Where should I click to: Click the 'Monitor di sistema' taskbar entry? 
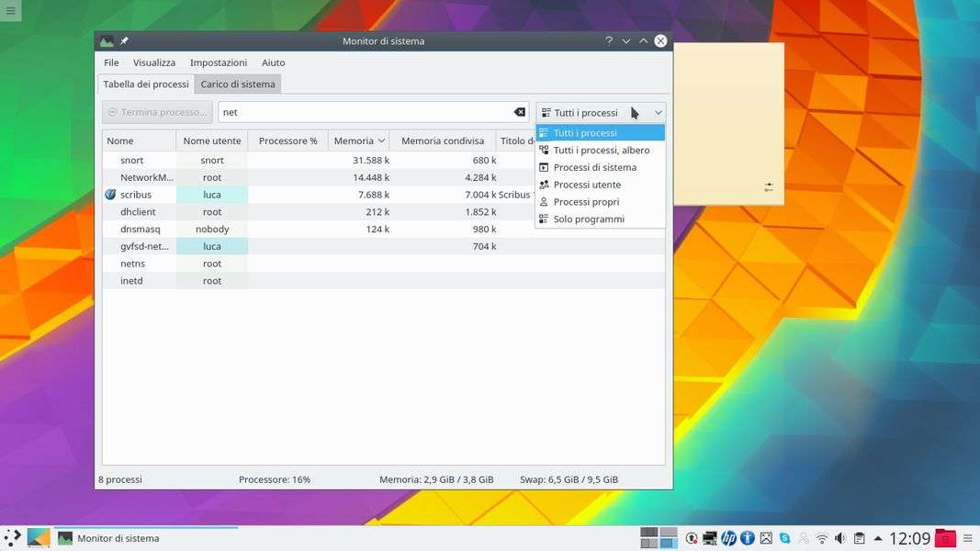[118, 539]
